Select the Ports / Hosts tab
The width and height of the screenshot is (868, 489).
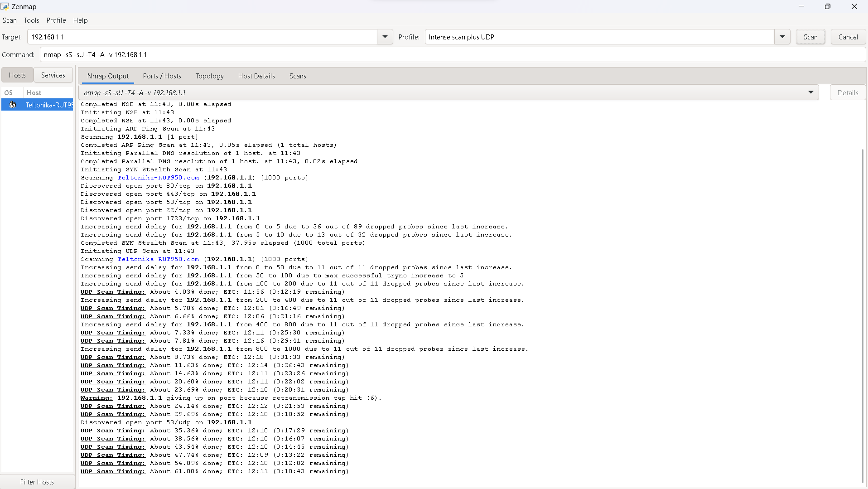pyautogui.click(x=162, y=76)
